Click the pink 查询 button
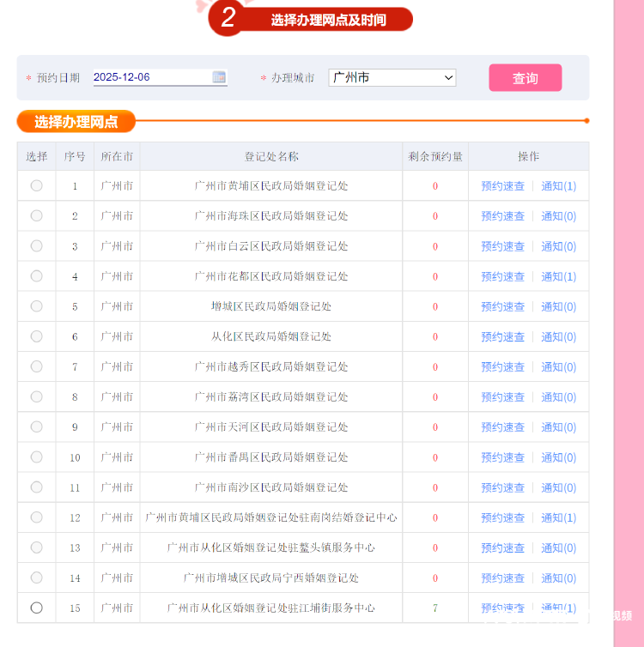The height and width of the screenshot is (647, 644). [526, 77]
